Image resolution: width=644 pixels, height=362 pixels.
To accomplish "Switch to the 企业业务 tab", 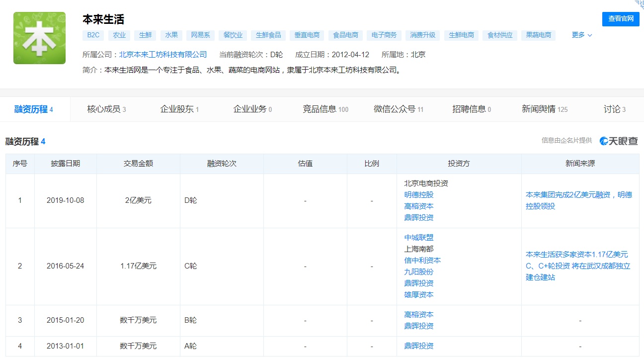I will (x=252, y=109).
